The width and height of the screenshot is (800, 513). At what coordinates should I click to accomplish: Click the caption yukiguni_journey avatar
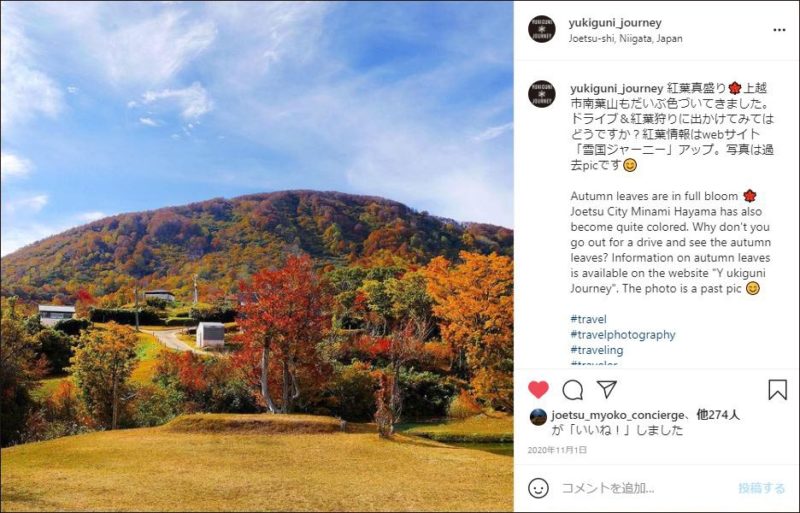point(541,94)
